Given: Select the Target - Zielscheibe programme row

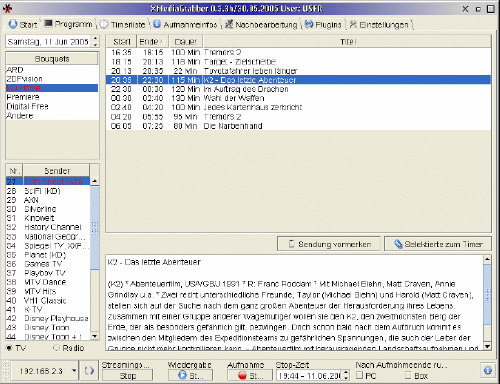Looking at the screenshot, I should click(x=298, y=62).
